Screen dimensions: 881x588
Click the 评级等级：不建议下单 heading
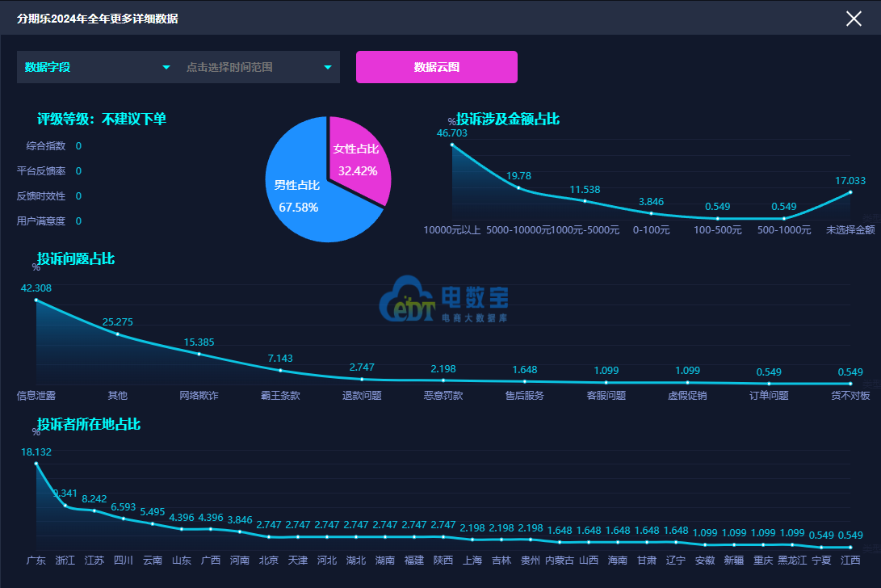[x=102, y=120]
